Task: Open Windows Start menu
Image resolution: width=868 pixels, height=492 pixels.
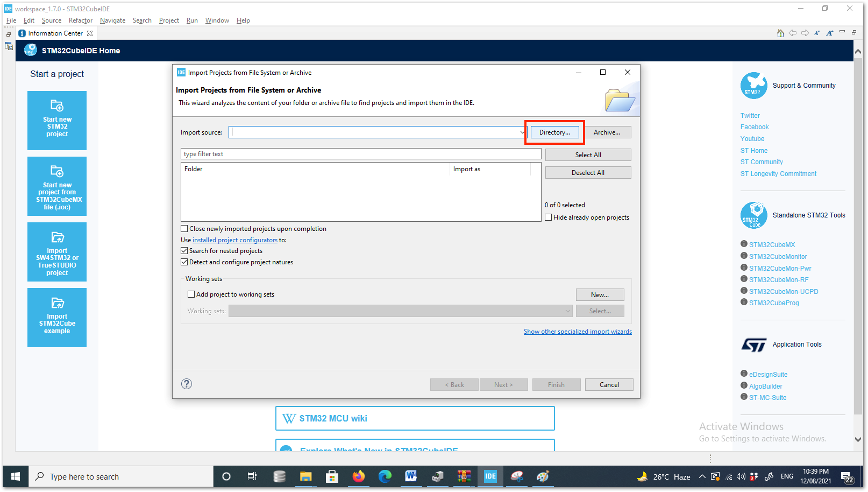Action: [16, 476]
